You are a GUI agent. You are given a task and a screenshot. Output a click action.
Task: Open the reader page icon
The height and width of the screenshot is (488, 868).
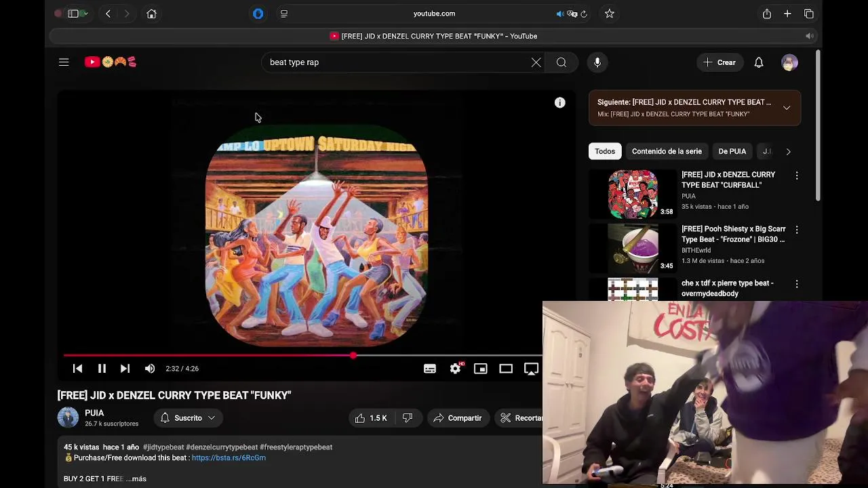point(284,14)
